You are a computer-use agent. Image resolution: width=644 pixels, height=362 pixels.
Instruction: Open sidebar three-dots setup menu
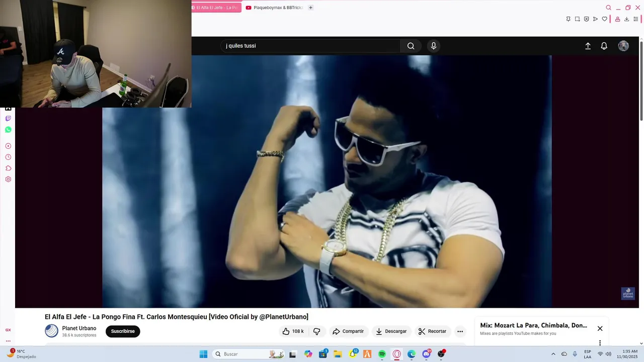8,341
